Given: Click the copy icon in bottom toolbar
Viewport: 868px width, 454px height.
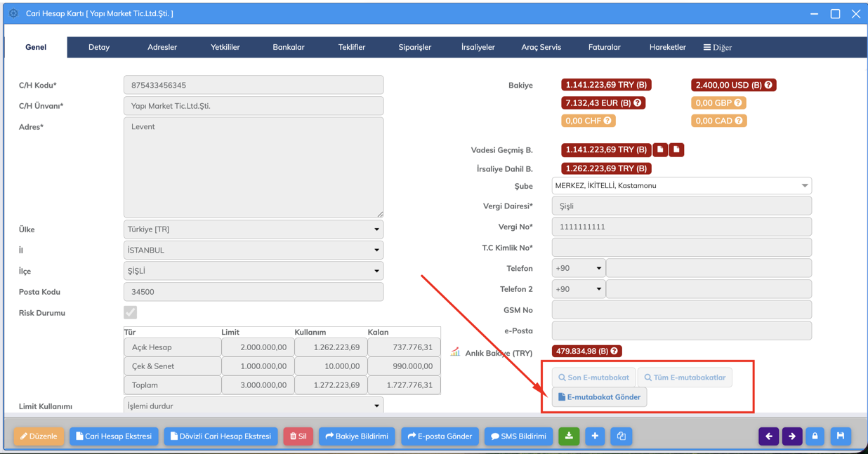Looking at the screenshot, I should [x=622, y=436].
